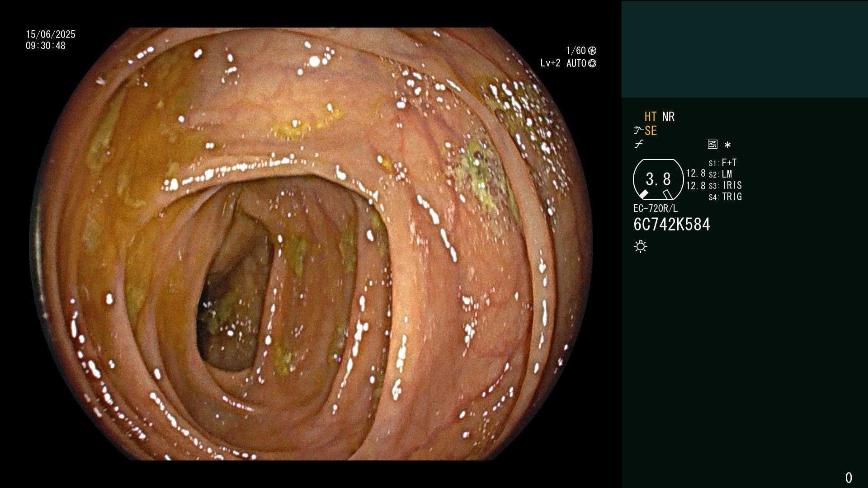Click the 12.8 value beside S2
This screenshot has width=868, height=488.
(x=696, y=174)
